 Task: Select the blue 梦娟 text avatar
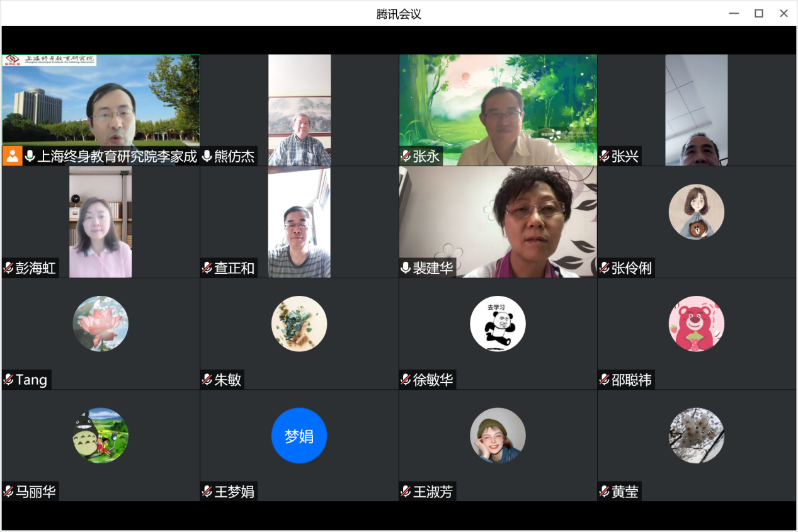(x=299, y=435)
